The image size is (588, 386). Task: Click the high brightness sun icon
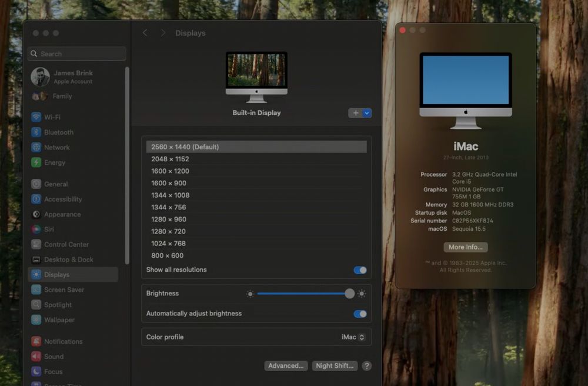[x=362, y=294]
